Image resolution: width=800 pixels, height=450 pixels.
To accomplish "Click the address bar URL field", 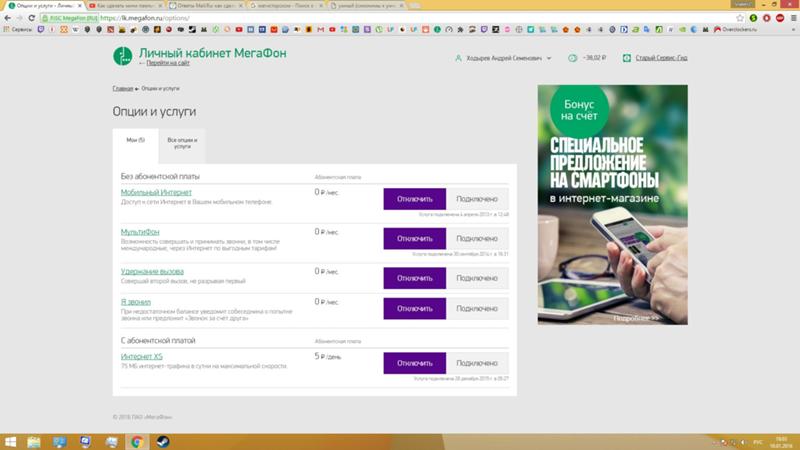I will [x=388, y=18].
